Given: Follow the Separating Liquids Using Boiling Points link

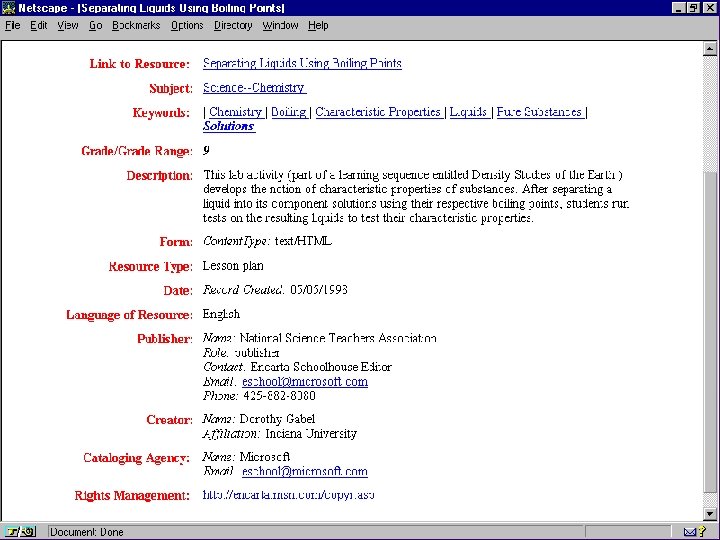Looking at the screenshot, I should click(x=302, y=63).
